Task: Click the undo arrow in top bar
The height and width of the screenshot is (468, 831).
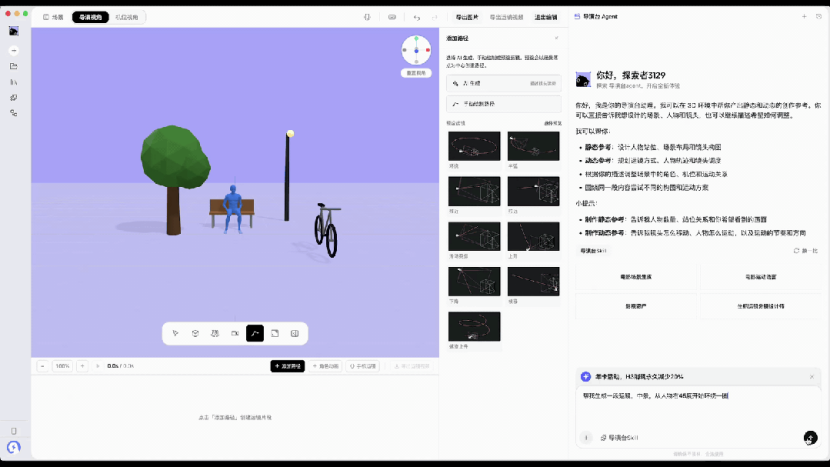Action: click(x=417, y=17)
